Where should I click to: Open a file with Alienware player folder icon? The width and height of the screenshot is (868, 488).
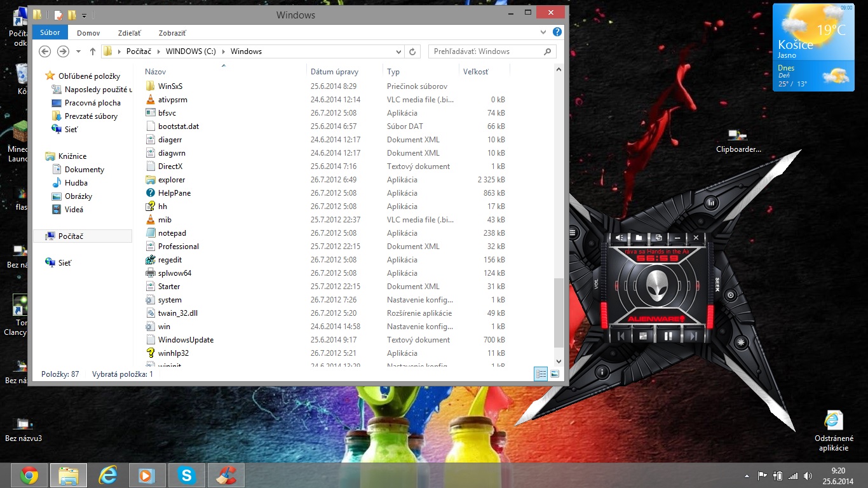(x=639, y=238)
